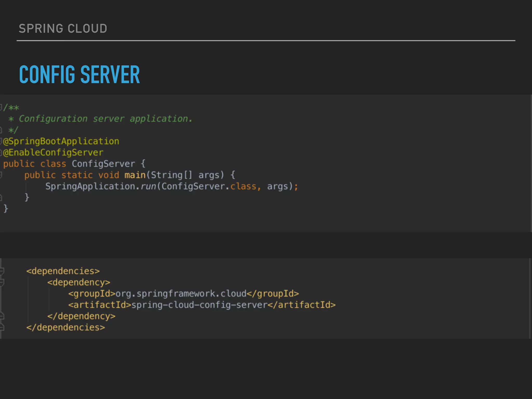
Task: Click class name 'ConfigServer' in the class declaration
Action: (103, 164)
